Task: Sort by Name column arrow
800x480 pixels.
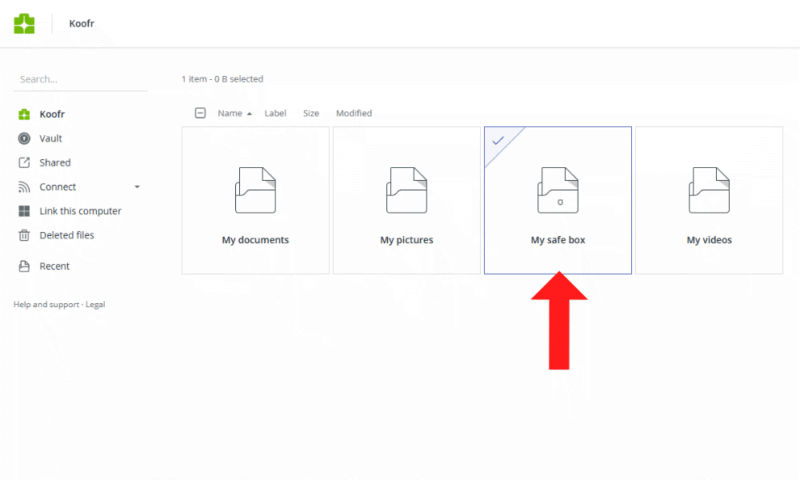Action: 249,114
